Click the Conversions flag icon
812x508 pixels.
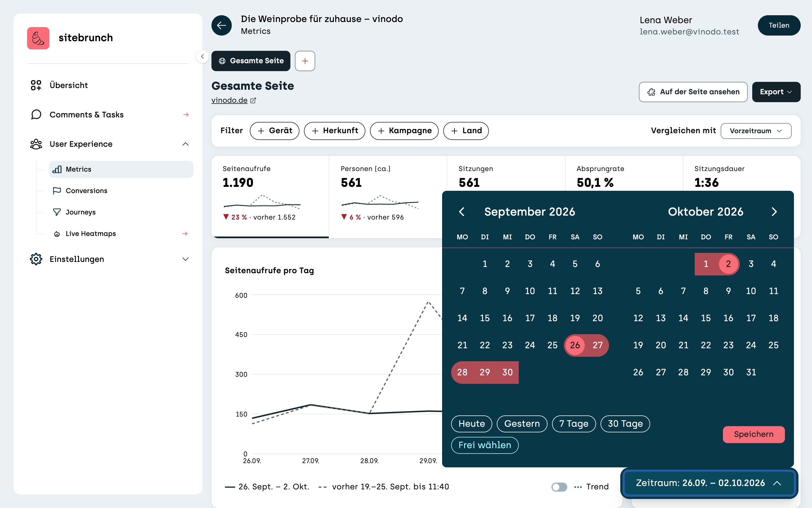(x=57, y=191)
